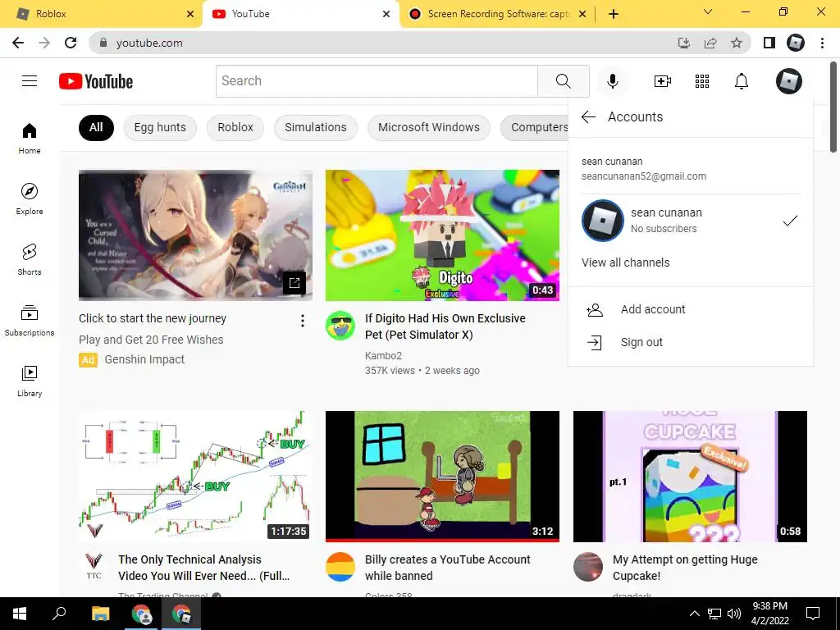Click the install app icon in address bar
The image size is (840, 630).
(x=684, y=43)
